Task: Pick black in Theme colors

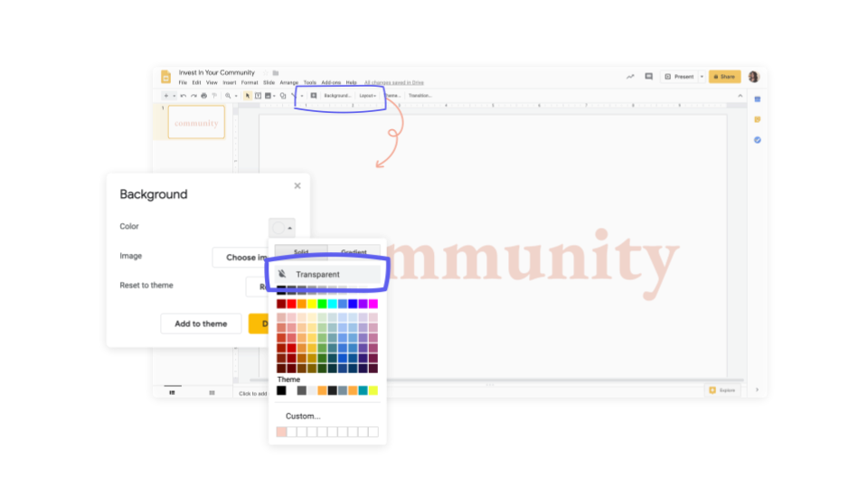Action: (281, 390)
